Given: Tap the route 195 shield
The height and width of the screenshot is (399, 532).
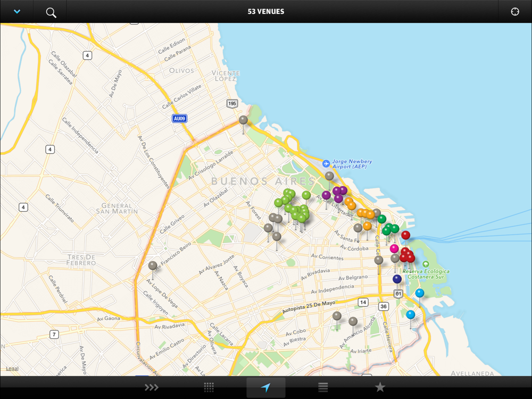Looking at the screenshot, I should coord(232,104).
